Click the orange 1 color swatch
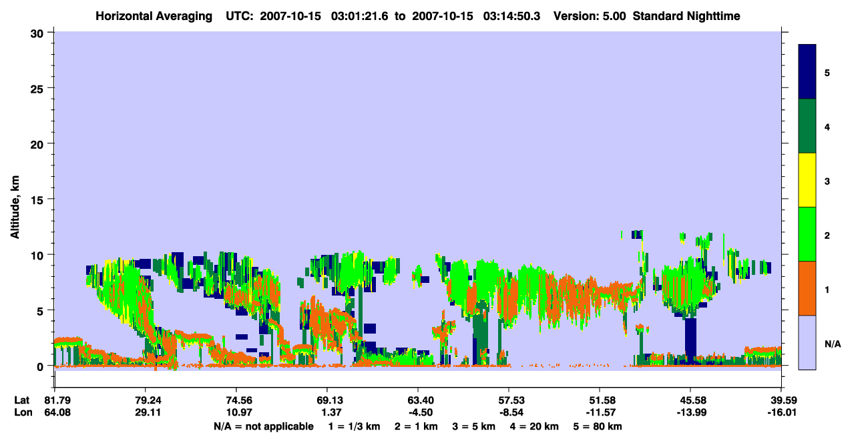This screenshot has width=868, height=445. (x=807, y=288)
